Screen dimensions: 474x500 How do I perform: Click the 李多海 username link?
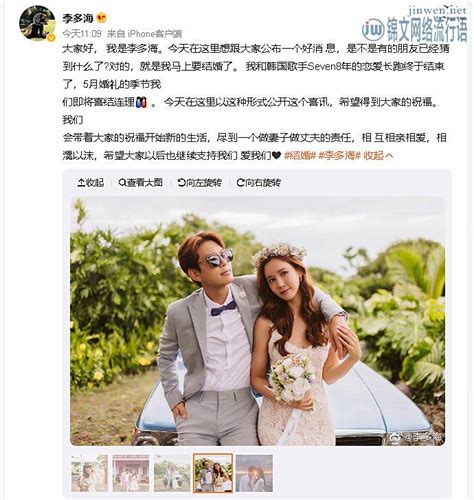click(x=77, y=18)
